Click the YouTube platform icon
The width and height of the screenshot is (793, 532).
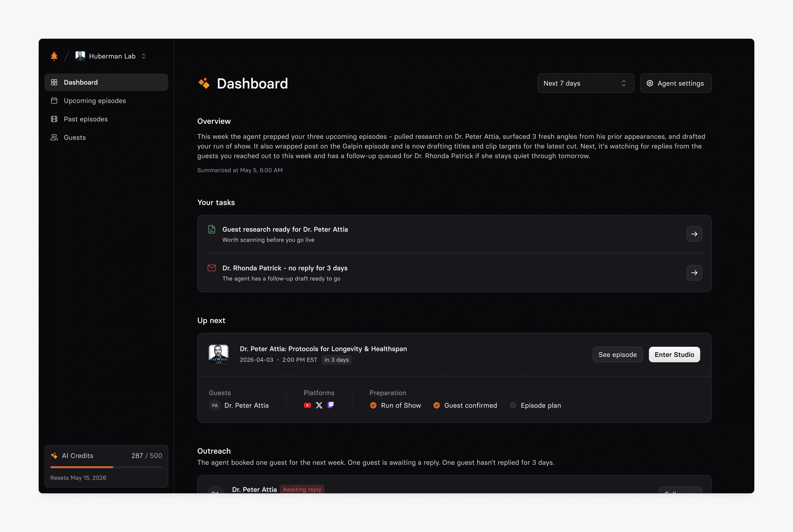307,406
